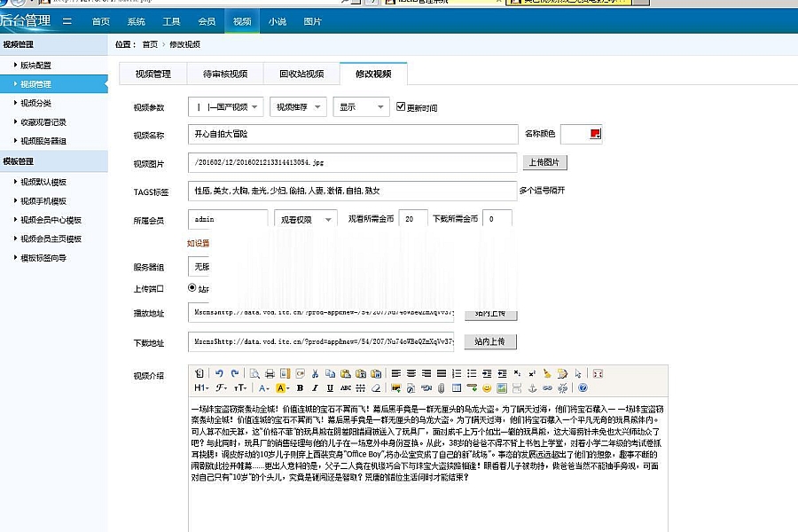Open 版块配置 in sidebar
Viewport: 798px width, 532px height.
pyautogui.click(x=35, y=65)
